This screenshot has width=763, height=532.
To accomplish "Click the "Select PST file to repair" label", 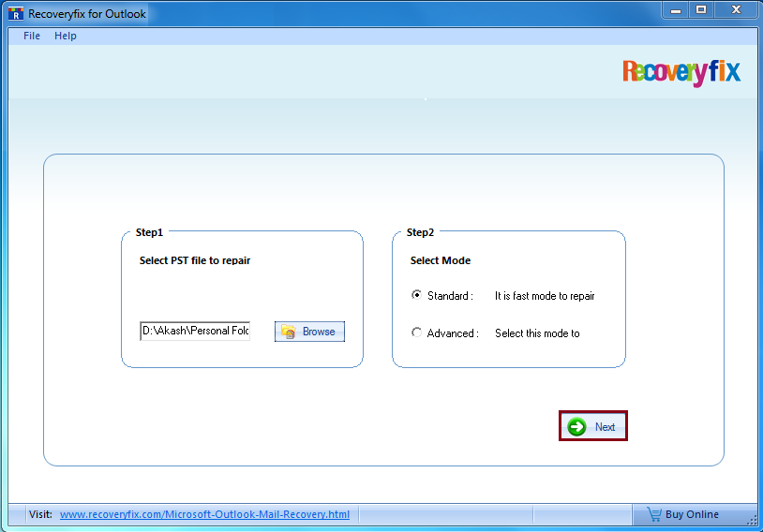I will pos(195,260).
